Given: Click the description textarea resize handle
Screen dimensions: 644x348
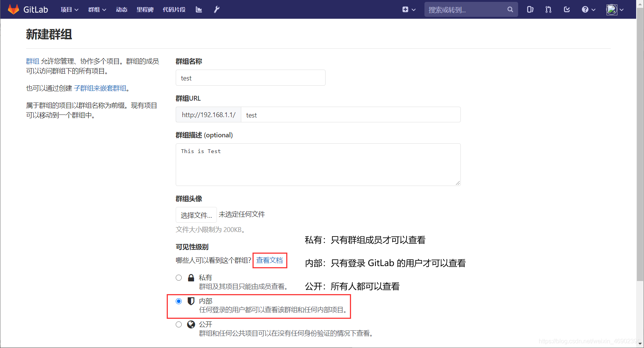Looking at the screenshot, I should pyautogui.click(x=458, y=183).
